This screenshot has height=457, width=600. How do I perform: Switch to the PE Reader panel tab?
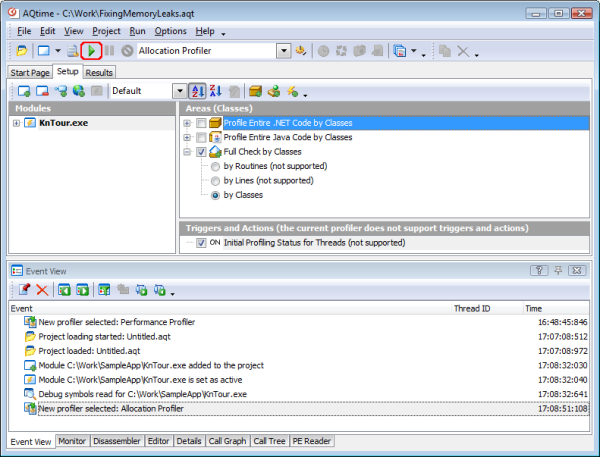(x=311, y=441)
